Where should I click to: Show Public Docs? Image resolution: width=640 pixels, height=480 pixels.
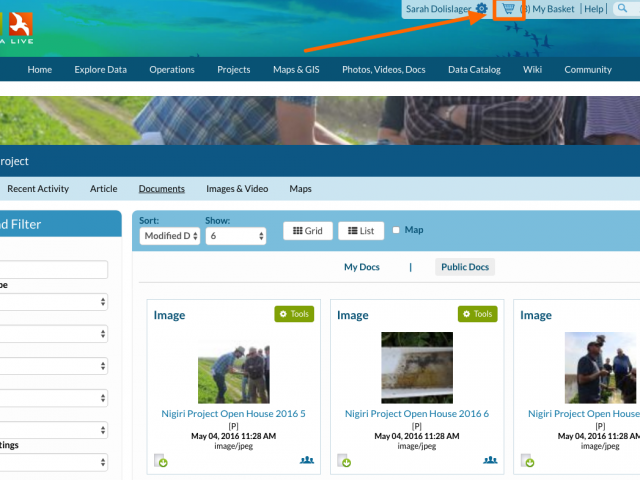tap(465, 267)
